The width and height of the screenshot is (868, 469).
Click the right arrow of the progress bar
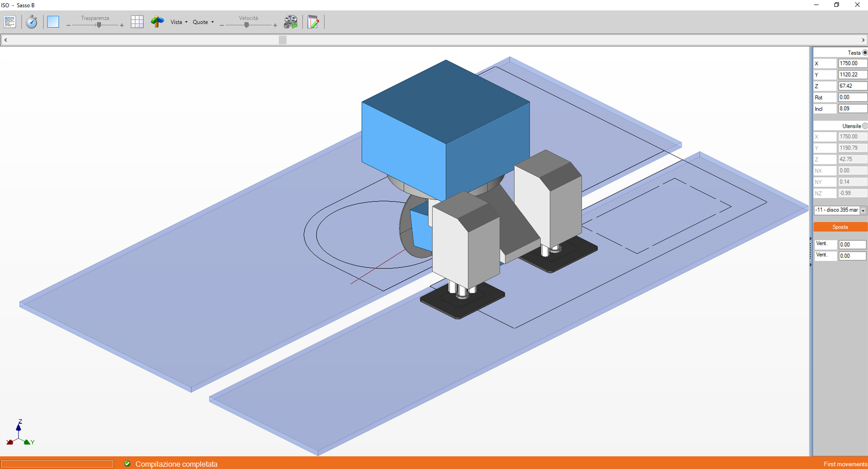coord(863,40)
